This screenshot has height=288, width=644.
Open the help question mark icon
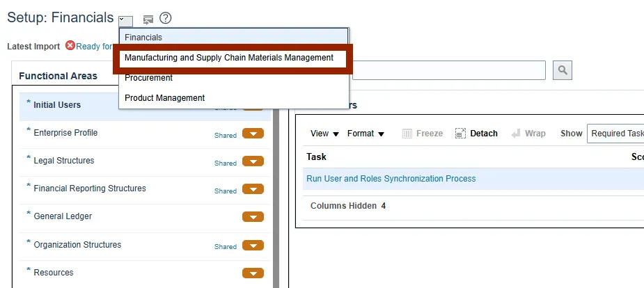[166, 18]
